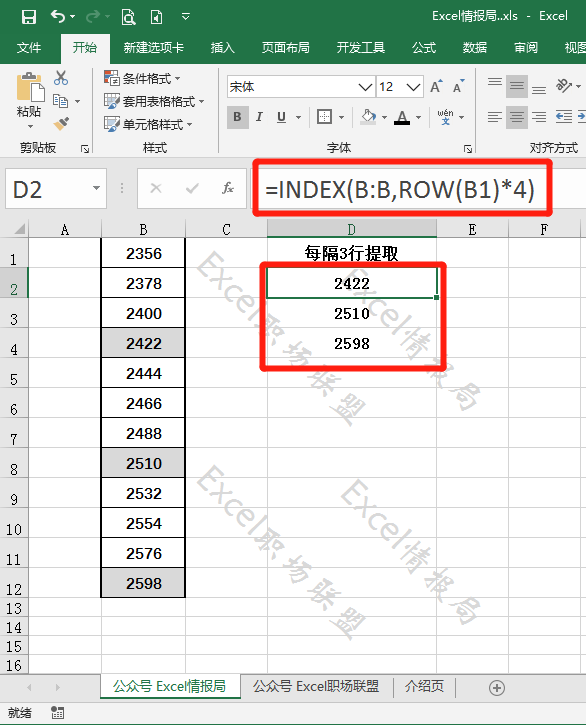Click cell D3 containing 2510
Viewport: 586px width, 725px height.
352,313
